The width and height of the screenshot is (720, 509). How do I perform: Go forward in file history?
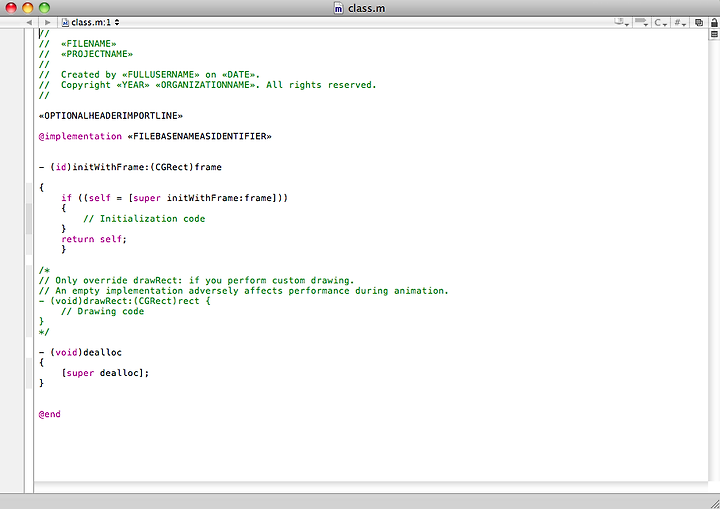point(47,22)
